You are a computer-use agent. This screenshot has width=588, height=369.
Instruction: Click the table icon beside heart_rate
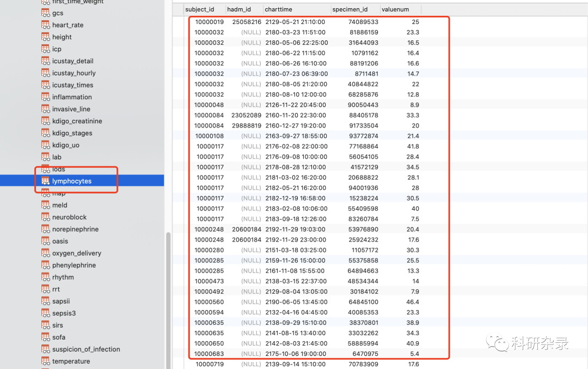point(45,25)
